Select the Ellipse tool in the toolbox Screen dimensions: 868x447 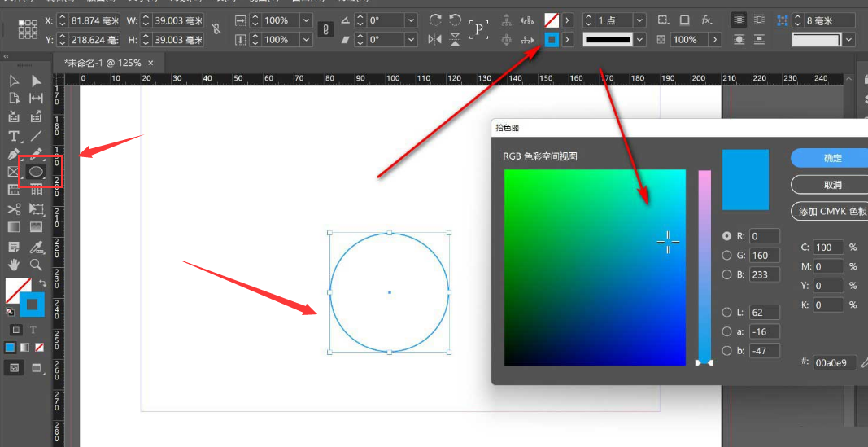pos(36,172)
